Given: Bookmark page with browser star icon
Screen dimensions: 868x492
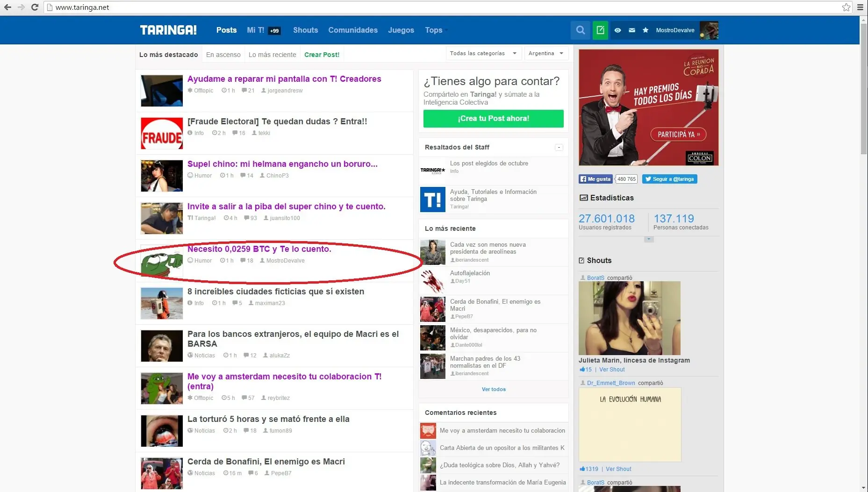Looking at the screenshot, I should (x=846, y=7).
